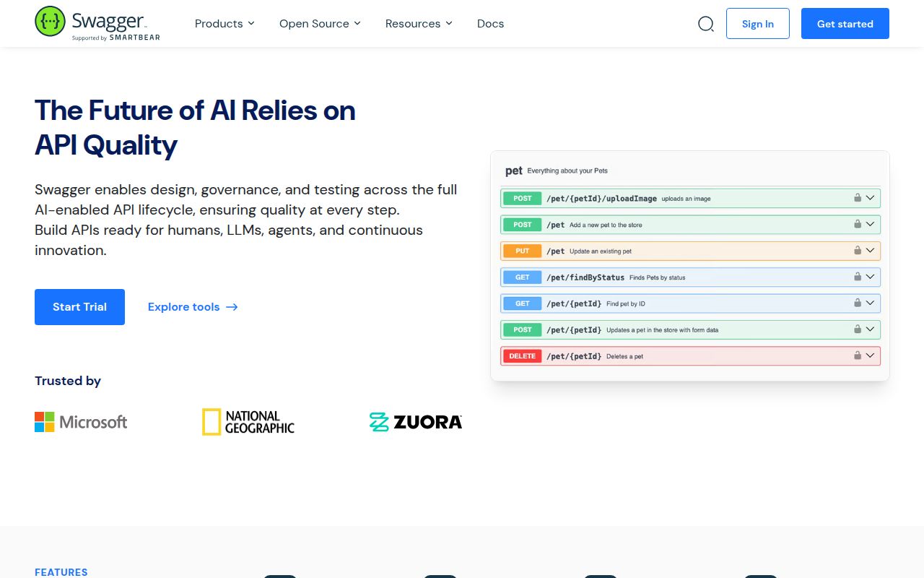Click the 'FEATURES' label

[61, 572]
